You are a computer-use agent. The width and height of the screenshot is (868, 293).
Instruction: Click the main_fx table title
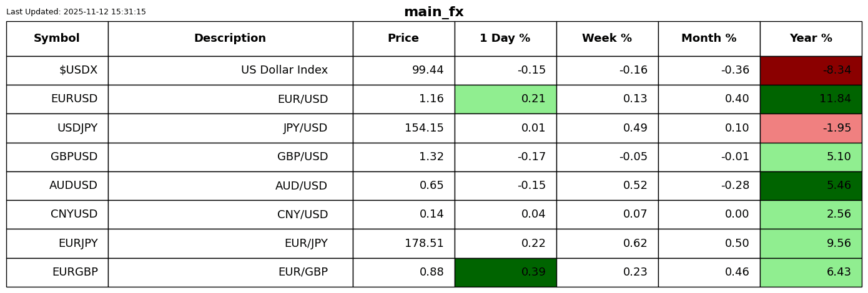coord(434,12)
